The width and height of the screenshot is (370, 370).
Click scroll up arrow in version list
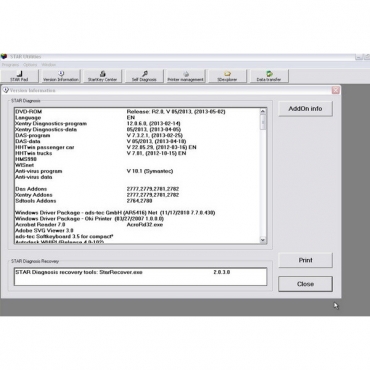pyautogui.click(x=263, y=111)
